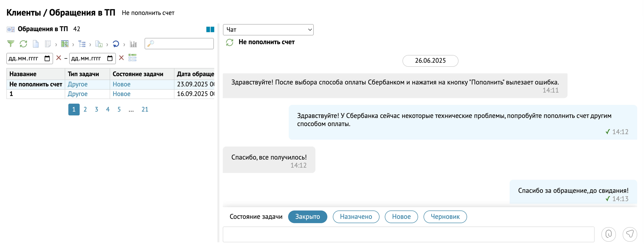Open the Чат dropdown selector
Screen dimensions: 644x244
click(268, 30)
